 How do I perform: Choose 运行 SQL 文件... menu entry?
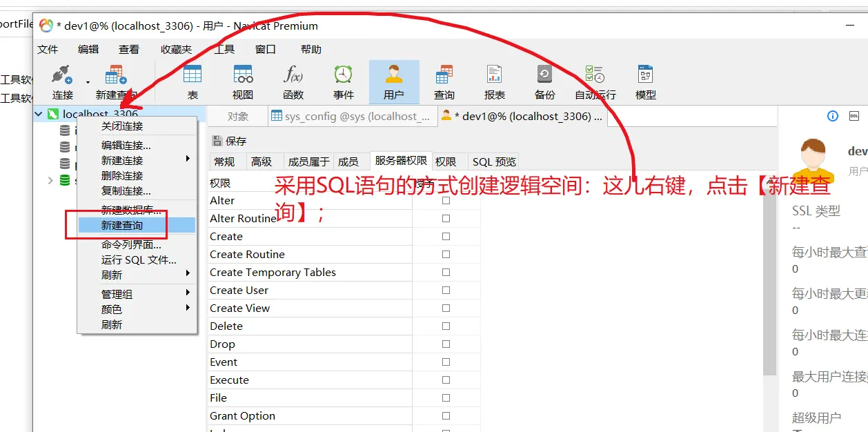pos(138,259)
